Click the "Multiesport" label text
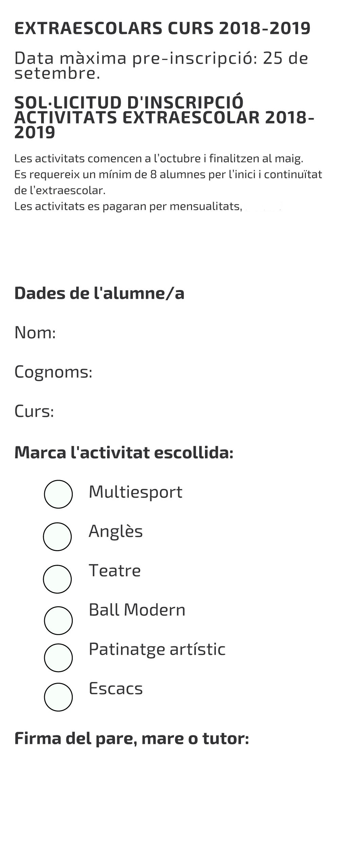The width and height of the screenshot is (362, 868). pos(135,492)
